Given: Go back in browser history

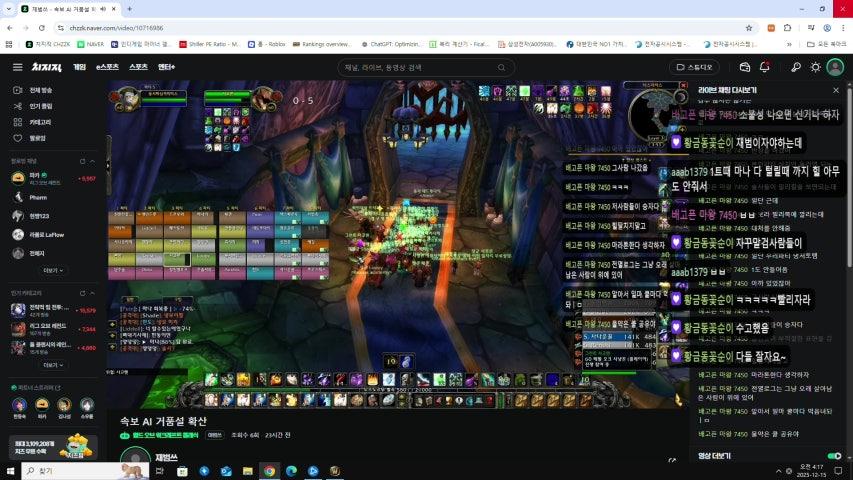Looking at the screenshot, I should [10, 28].
